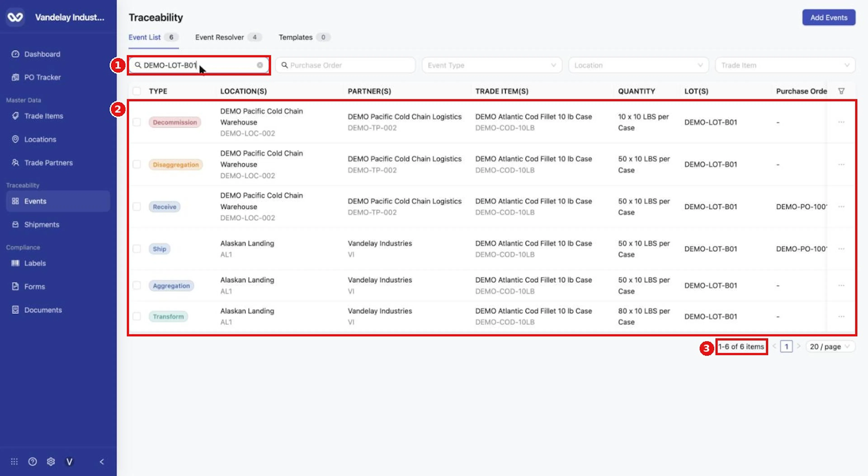
Task: Open row actions for the Disaggregation event
Action: coord(841,164)
